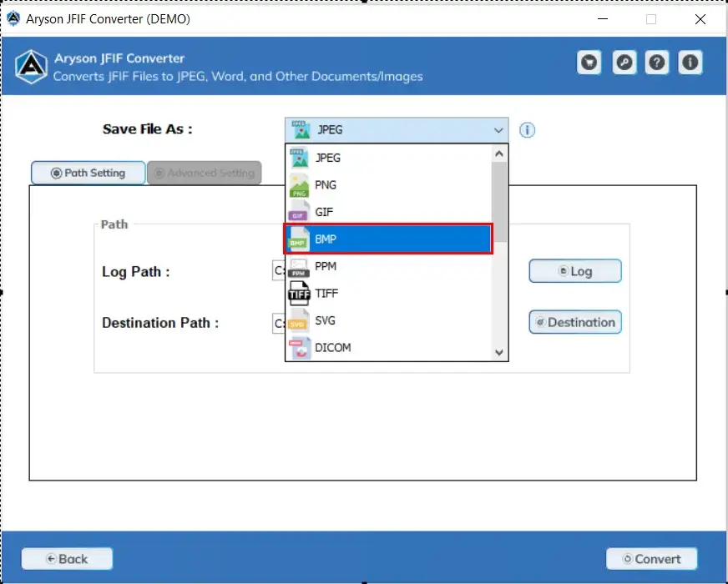Click the format list scroll up arrow

[499, 154]
